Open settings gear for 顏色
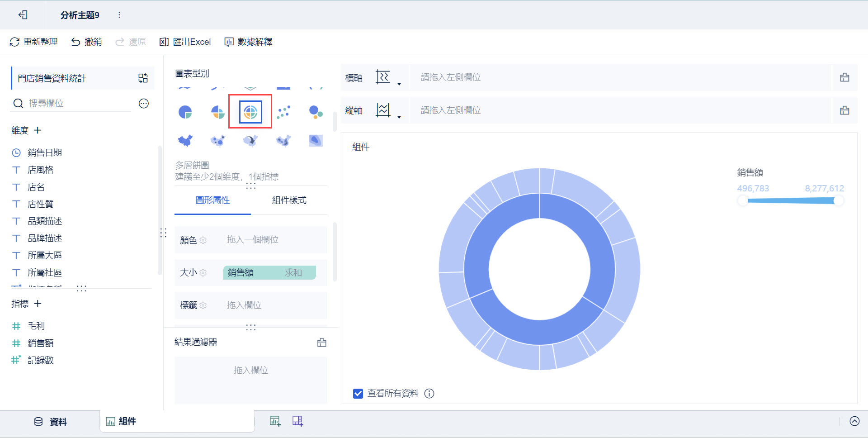Screen dimensions: 868x438 coord(203,240)
